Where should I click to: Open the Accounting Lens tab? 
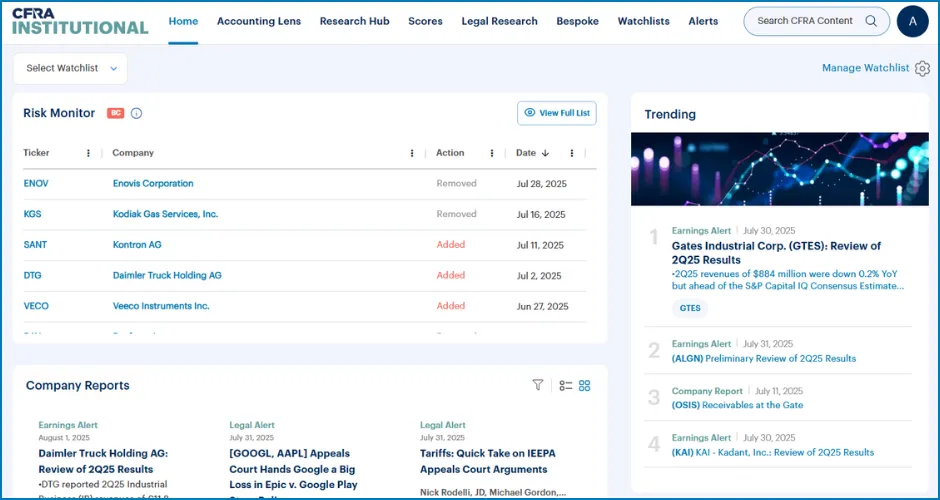click(259, 21)
